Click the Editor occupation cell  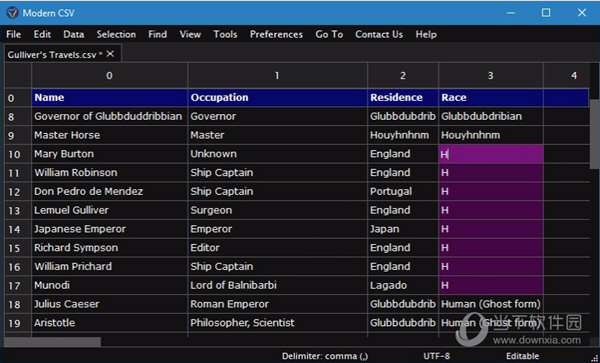coord(277,247)
